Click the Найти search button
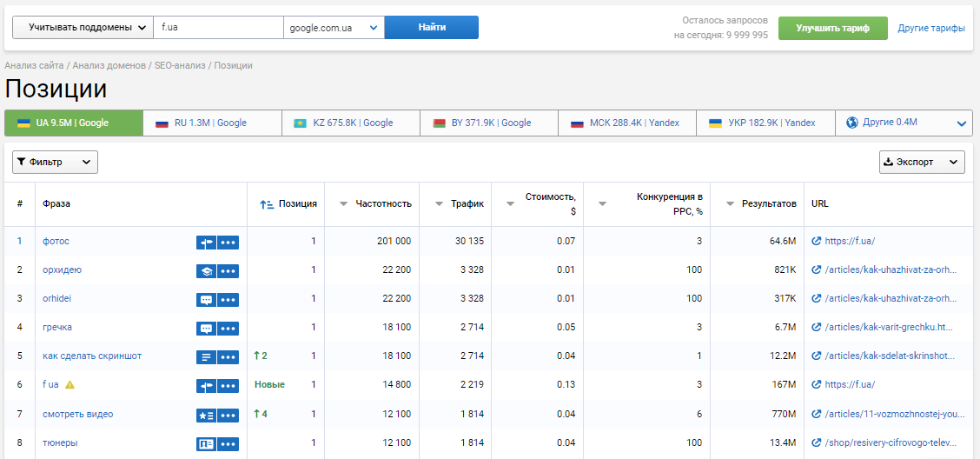This screenshot has width=980, height=459. coord(431,28)
